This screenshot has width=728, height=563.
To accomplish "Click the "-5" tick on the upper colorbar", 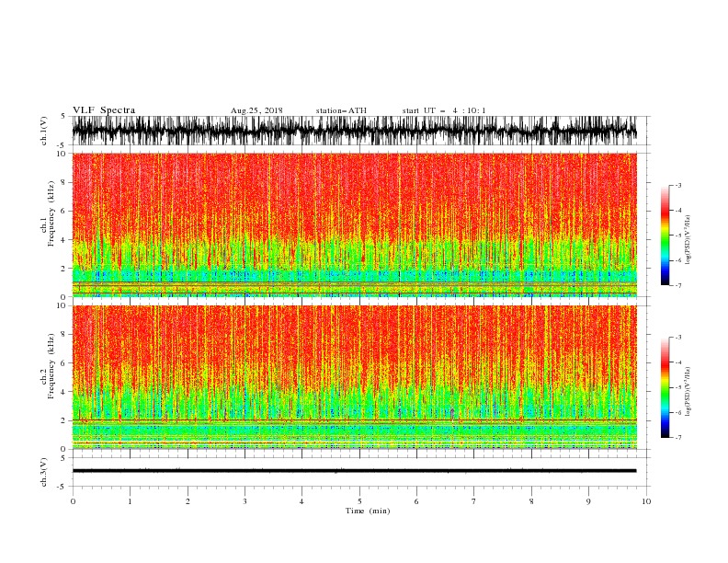I will (678, 236).
